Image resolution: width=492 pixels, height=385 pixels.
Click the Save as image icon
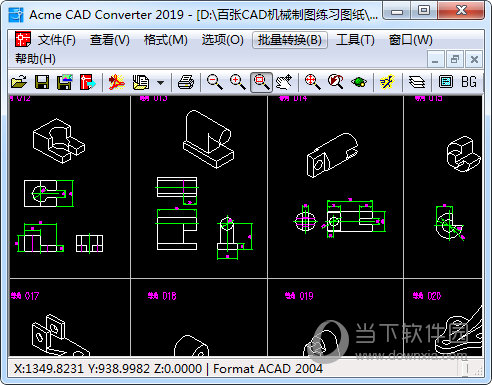(x=65, y=82)
